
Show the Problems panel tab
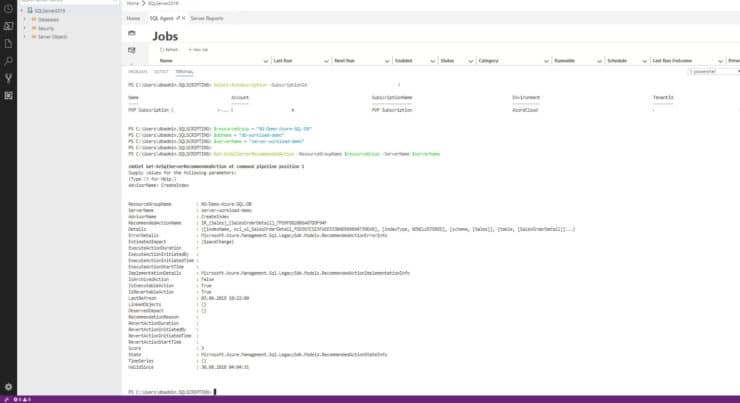click(137, 72)
